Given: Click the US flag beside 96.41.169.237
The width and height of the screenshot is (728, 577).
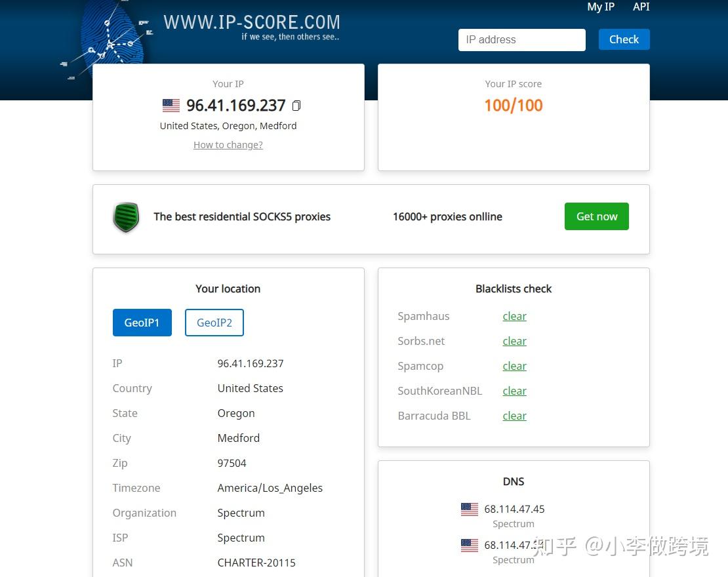Looking at the screenshot, I should click(x=171, y=106).
